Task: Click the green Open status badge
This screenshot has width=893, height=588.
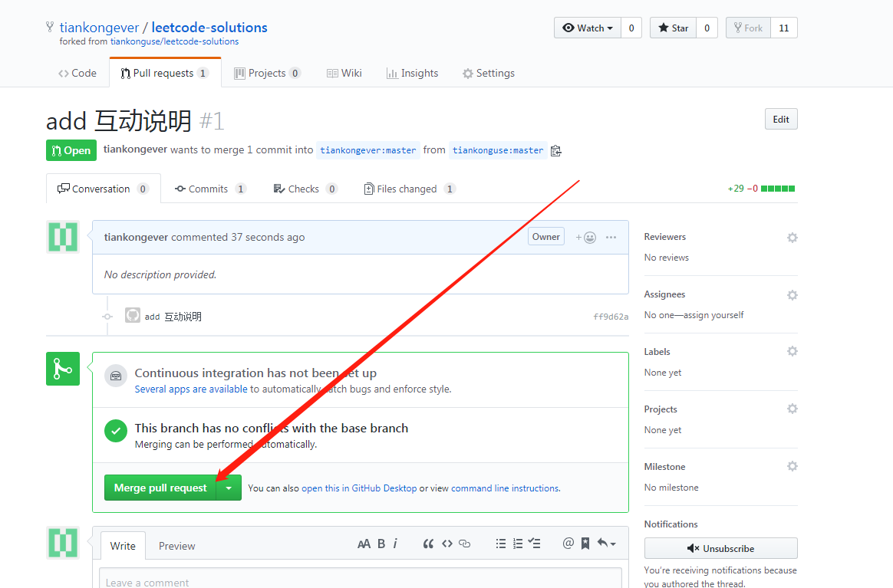Action: pos(71,150)
